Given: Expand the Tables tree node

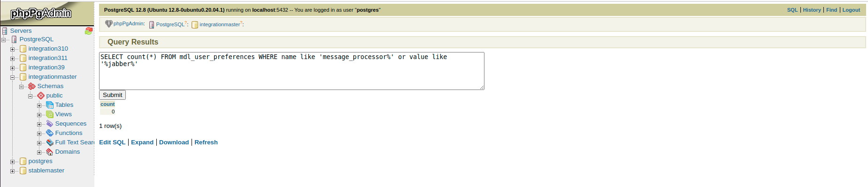Looking at the screenshot, I should [x=39, y=105].
